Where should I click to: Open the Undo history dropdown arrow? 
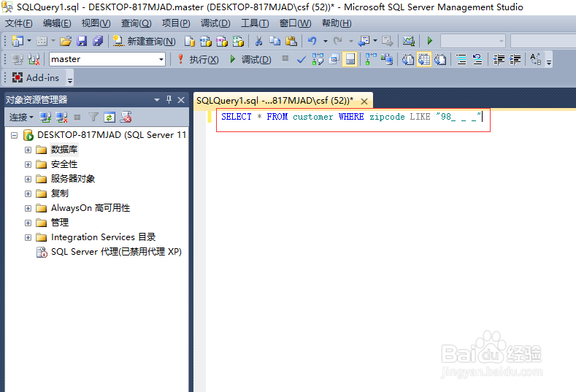(x=326, y=41)
